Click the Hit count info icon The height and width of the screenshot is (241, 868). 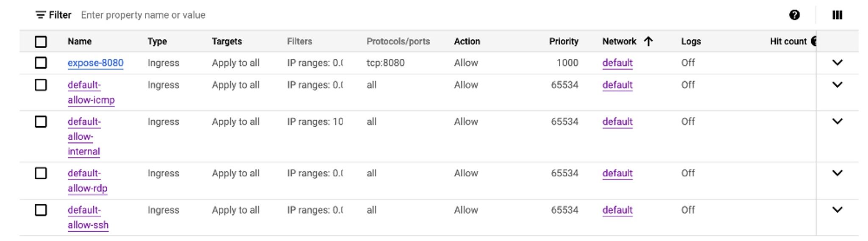(814, 41)
